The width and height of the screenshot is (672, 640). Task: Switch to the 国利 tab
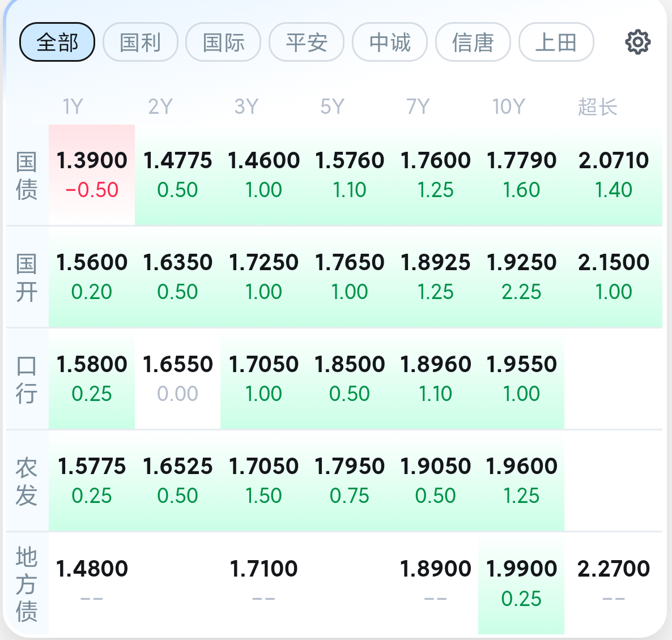click(141, 42)
